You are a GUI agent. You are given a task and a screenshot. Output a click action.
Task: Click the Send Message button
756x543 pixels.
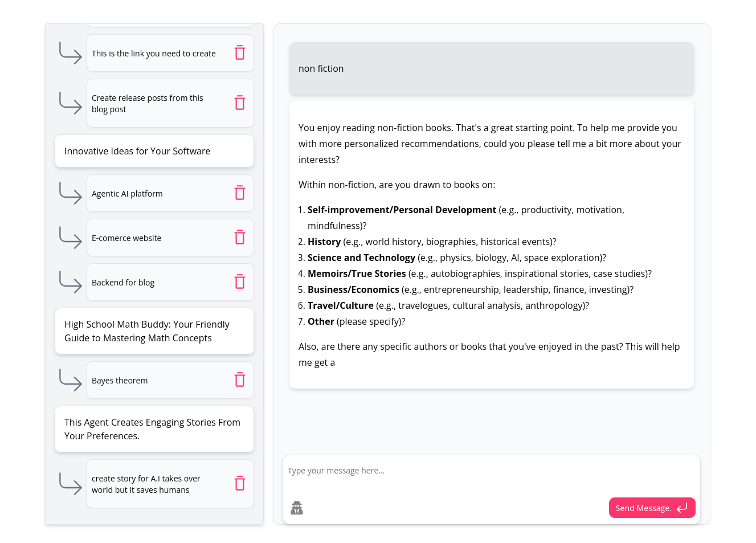point(652,508)
